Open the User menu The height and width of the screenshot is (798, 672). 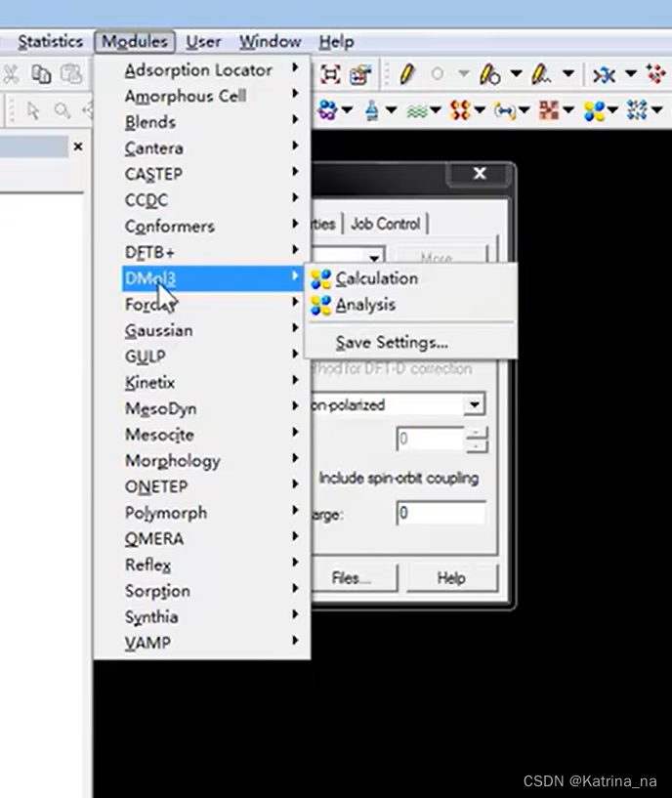[x=203, y=42]
